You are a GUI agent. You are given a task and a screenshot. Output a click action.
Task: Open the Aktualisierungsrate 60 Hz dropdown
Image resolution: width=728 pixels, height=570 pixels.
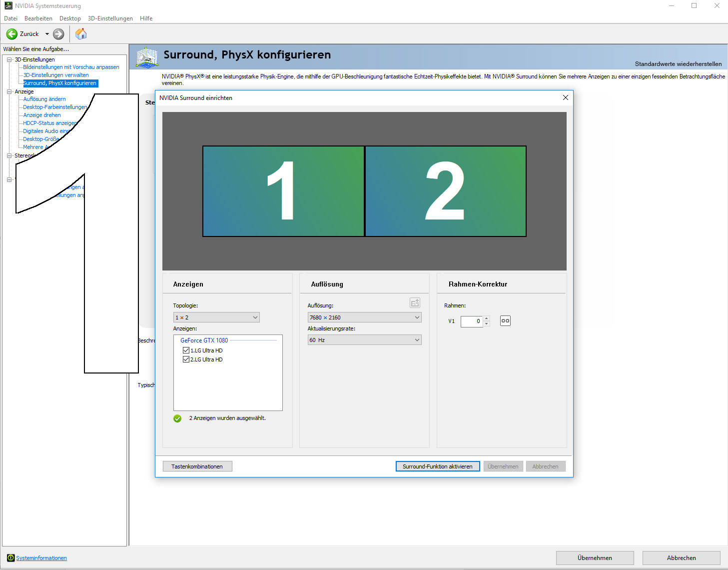click(x=364, y=340)
